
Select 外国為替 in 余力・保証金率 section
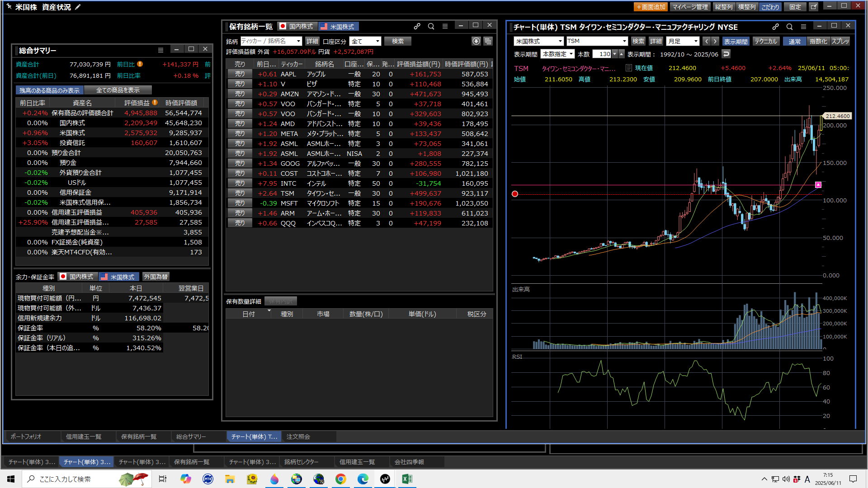tap(156, 277)
